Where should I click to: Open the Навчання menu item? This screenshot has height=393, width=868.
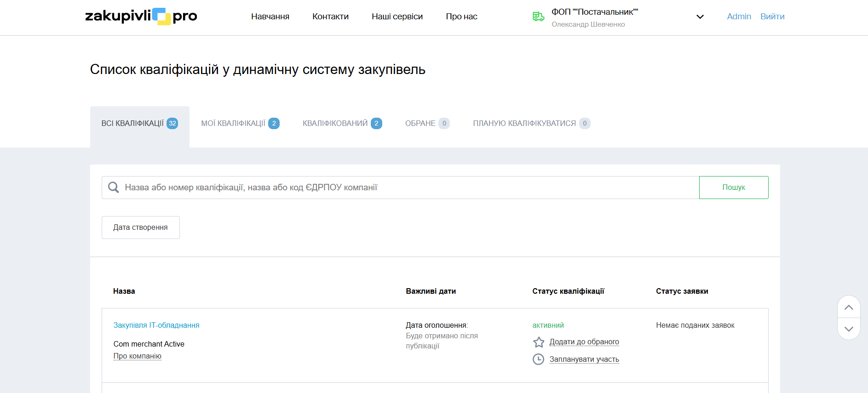[x=270, y=17]
